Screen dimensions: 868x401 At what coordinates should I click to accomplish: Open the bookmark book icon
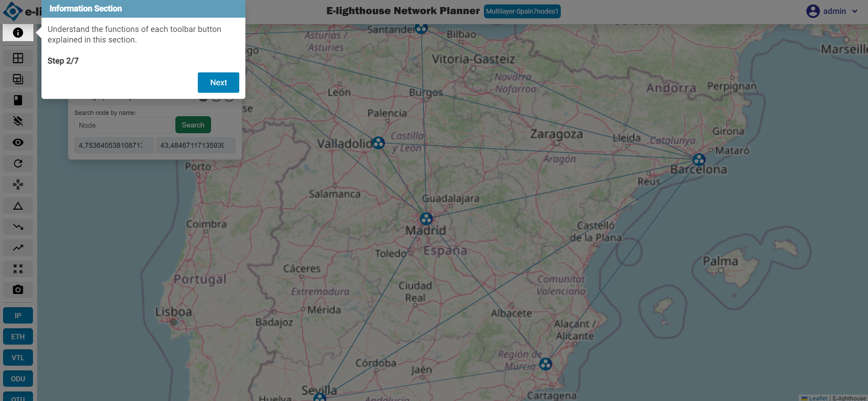18,100
